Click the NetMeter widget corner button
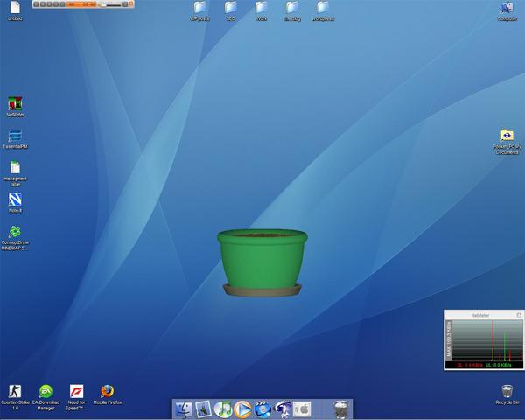The height and width of the screenshot is (420, 525). [x=519, y=315]
